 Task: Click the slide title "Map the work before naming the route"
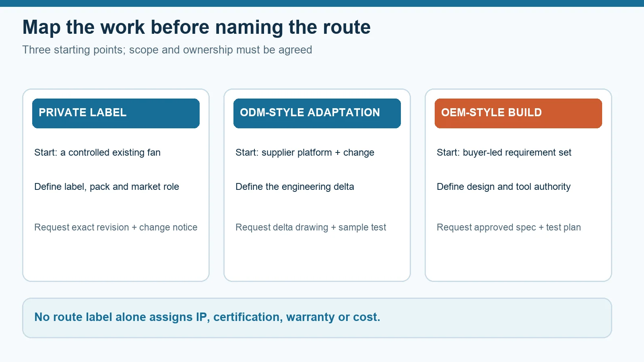click(x=196, y=27)
